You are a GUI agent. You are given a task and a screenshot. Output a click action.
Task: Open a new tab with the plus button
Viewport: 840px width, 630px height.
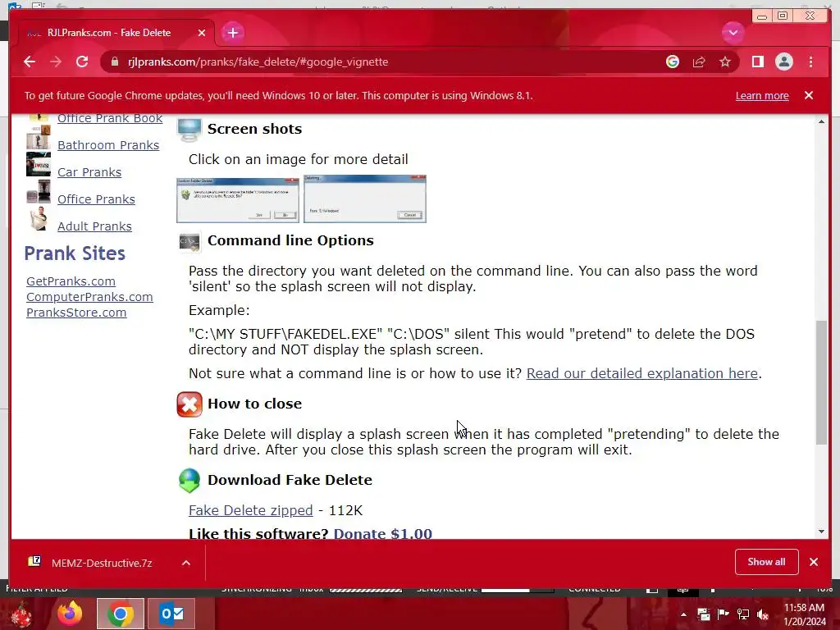(232, 33)
